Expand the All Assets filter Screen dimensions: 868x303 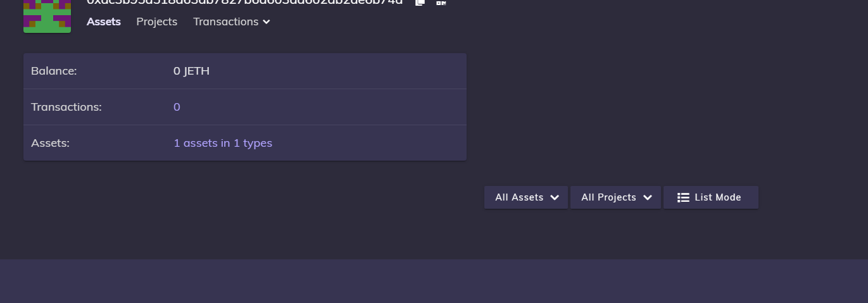526,197
